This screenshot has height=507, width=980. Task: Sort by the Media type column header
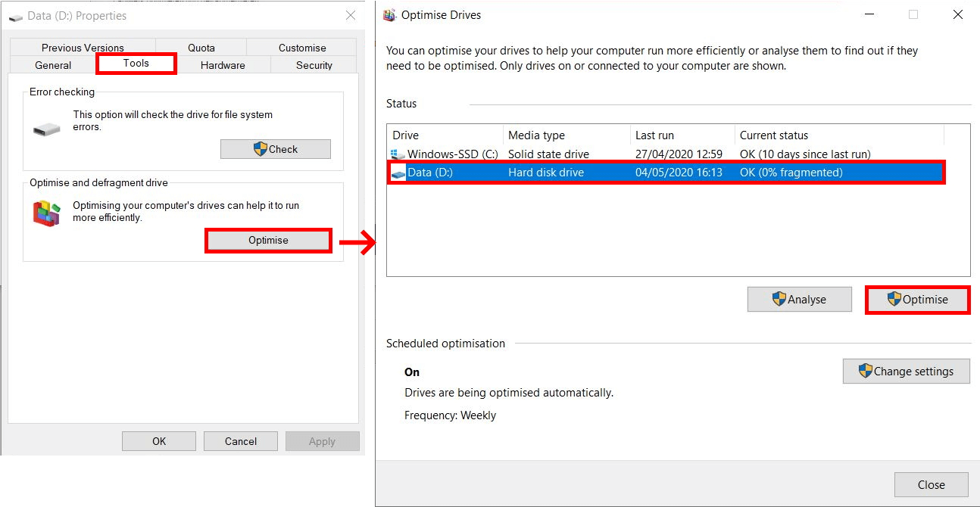566,135
